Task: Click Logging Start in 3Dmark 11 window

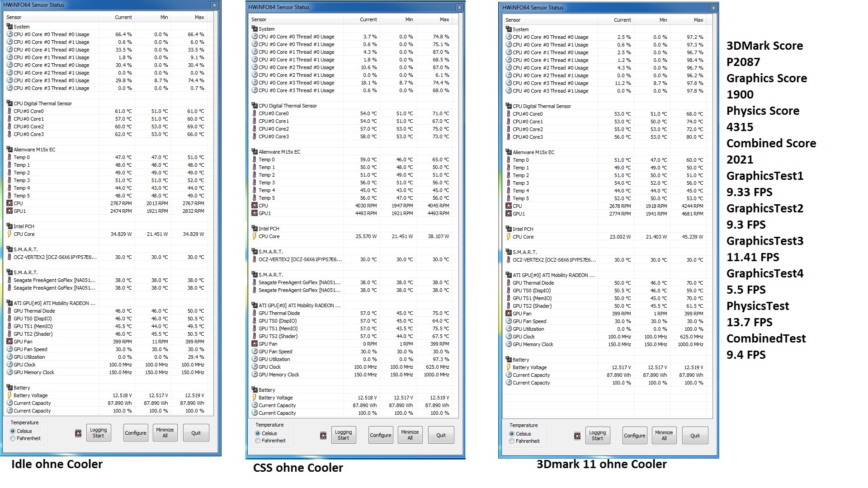Action: [598, 436]
